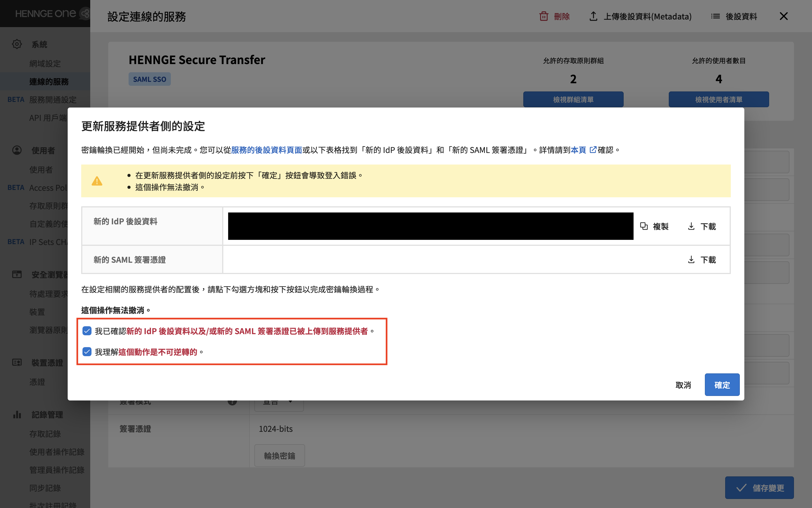Click the 儲存變更 save button

point(759,488)
